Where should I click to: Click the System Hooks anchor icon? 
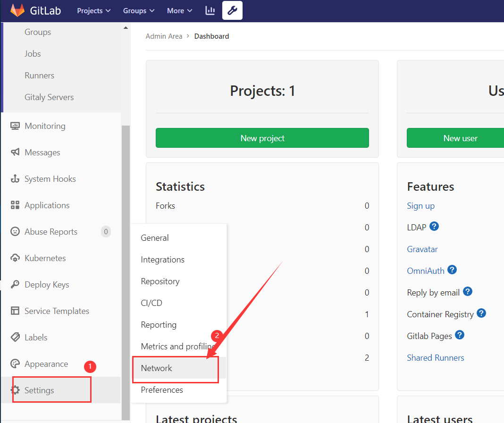point(15,178)
